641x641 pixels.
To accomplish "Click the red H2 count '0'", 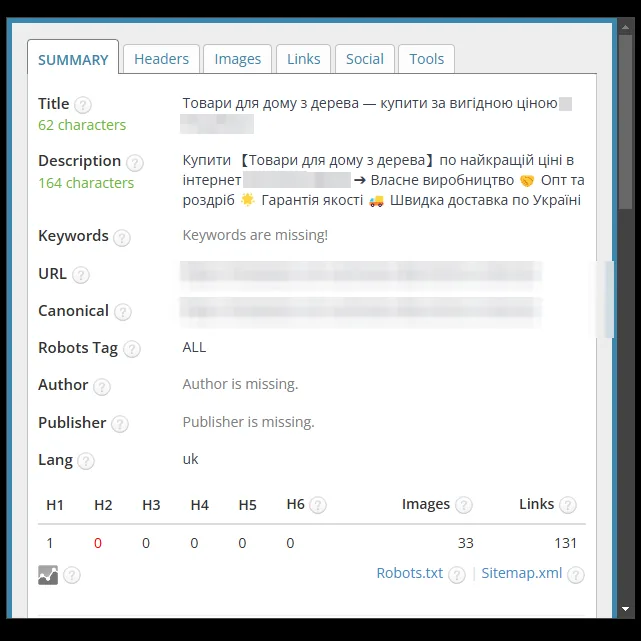I will pos(98,543).
